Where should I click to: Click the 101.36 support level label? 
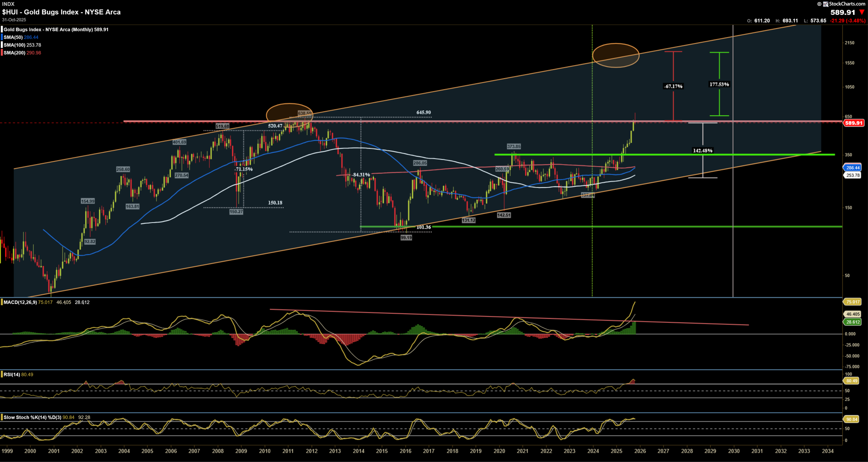coord(424,227)
